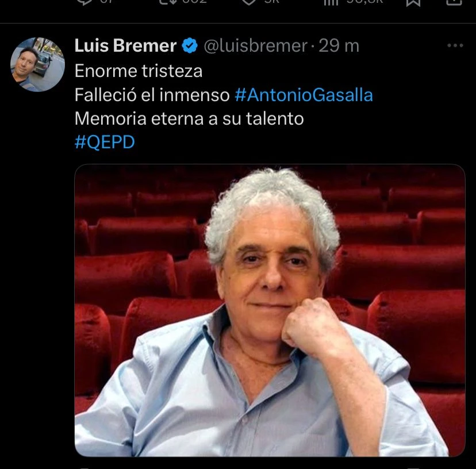The height and width of the screenshot is (469, 476).
Task: Share the previous tweet via share icon
Action: (x=454, y=2)
